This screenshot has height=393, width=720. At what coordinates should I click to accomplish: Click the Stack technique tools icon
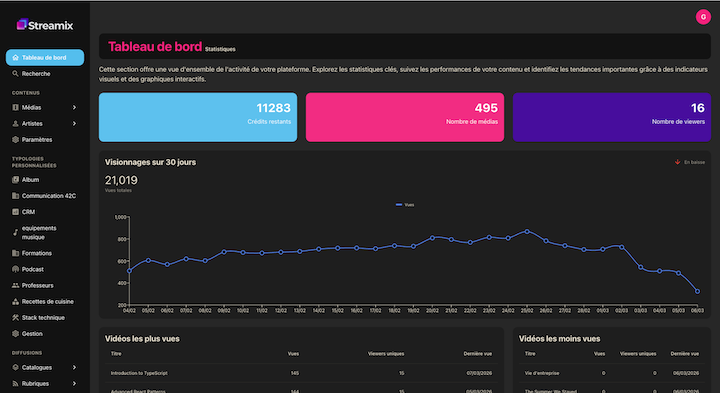[x=16, y=318]
